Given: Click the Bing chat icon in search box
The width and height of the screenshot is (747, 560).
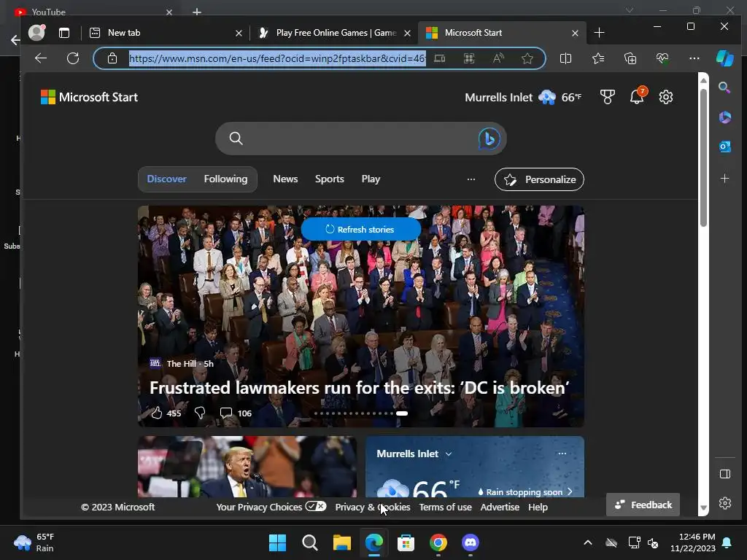Looking at the screenshot, I should [x=489, y=139].
